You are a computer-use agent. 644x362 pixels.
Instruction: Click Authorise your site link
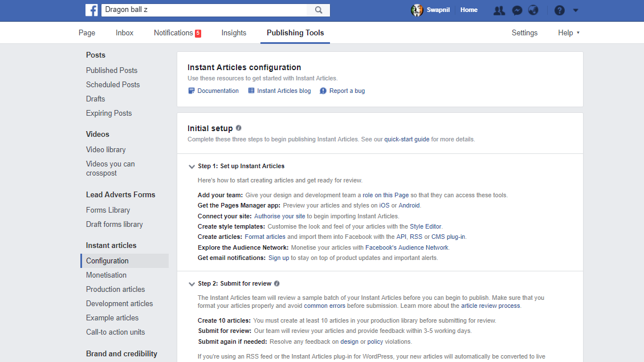(x=280, y=216)
